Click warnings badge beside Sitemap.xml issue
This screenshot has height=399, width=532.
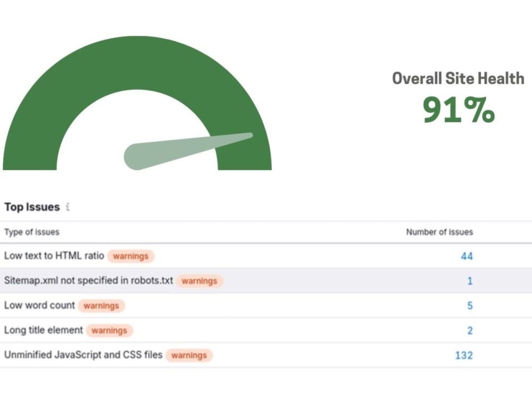tap(199, 281)
